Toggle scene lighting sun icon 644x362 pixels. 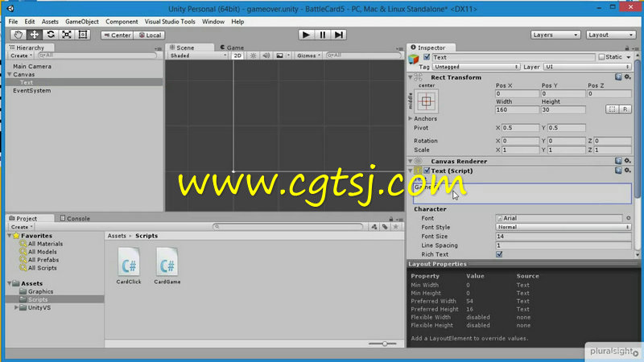[253, 56]
